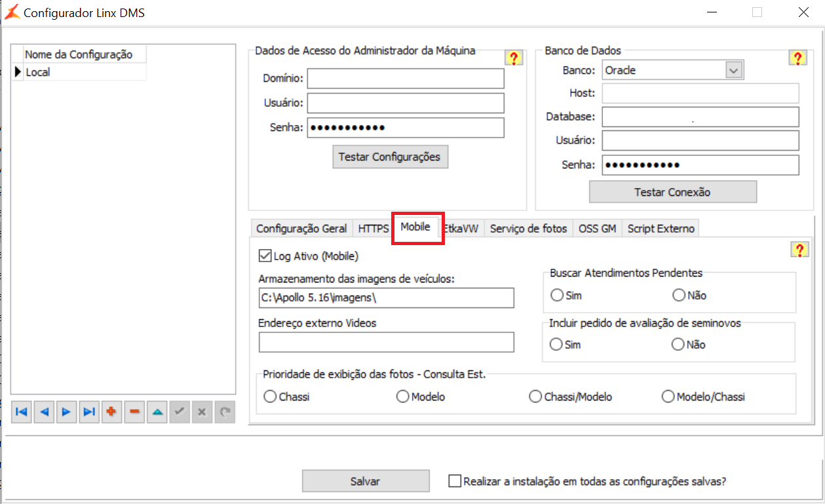Check Realizar a instalação em todas as configurações

[x=455, y=481]
